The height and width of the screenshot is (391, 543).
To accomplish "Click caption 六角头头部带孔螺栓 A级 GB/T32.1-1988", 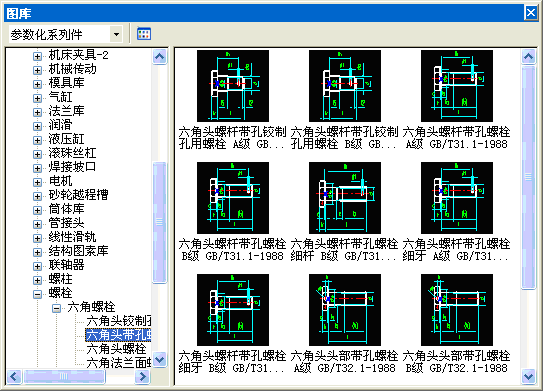I will [345, 362].
